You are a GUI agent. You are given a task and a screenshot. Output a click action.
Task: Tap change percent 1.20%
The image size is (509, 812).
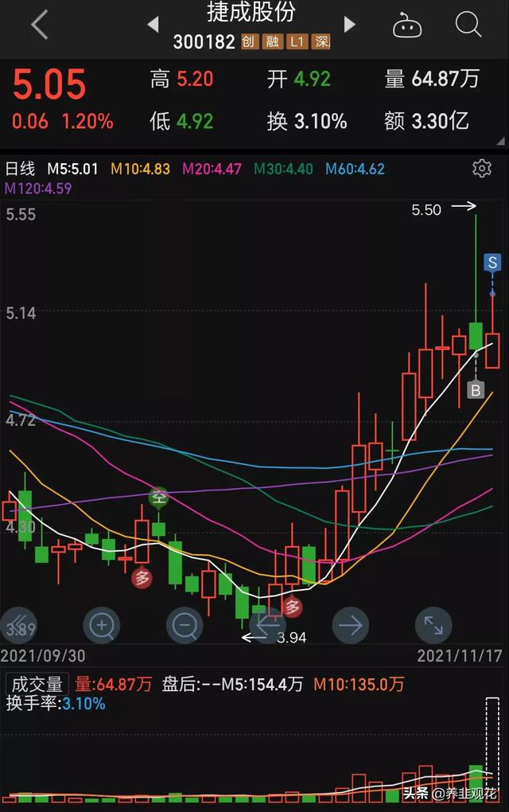pos(87,122)
